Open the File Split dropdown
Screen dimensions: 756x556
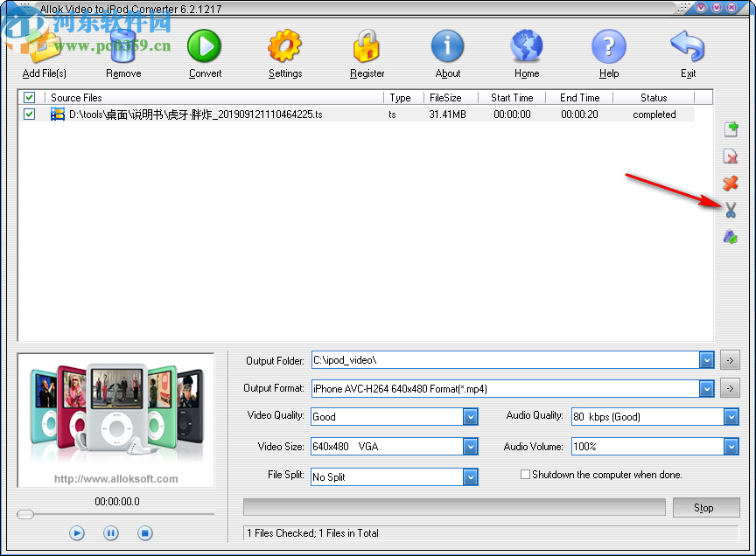point(469,476)
